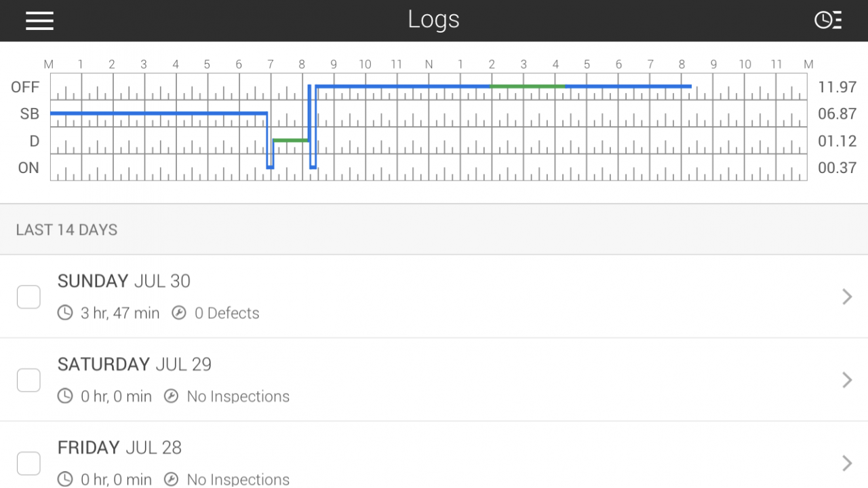Viewport: 868px width, 488px height.
Task: Click the blue sleeper berth line on graph
Action: click(x=159, y=113)
